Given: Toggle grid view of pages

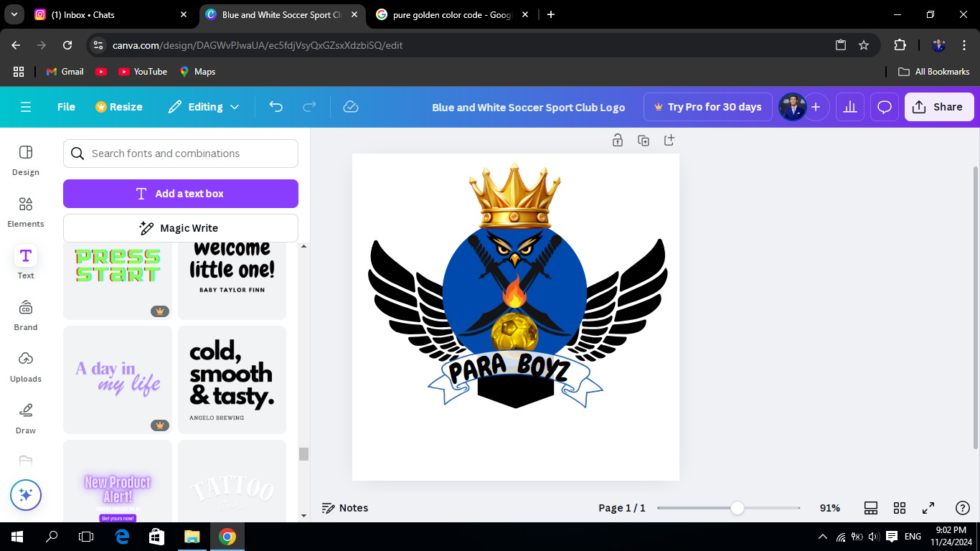Looking at the screenshot, I should [900, 508].
